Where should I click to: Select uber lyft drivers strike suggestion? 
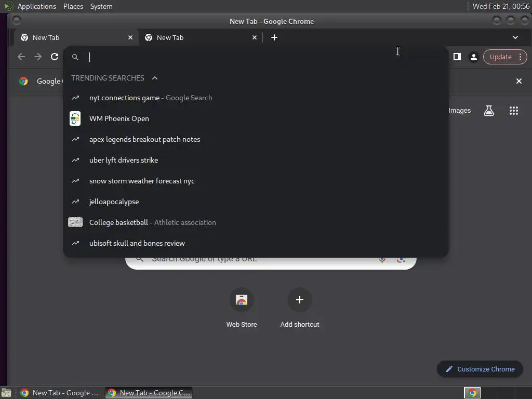point(256,160)
